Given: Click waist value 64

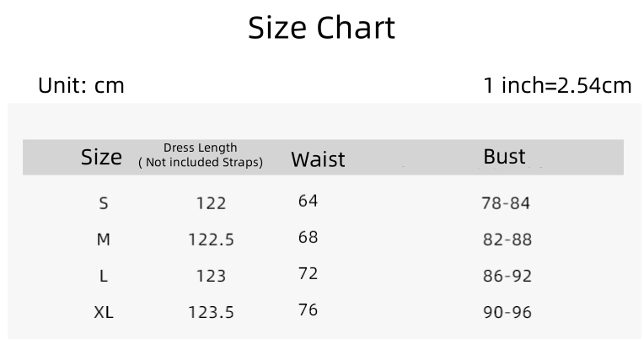Looking at the screenshot, I should [308, 201].
